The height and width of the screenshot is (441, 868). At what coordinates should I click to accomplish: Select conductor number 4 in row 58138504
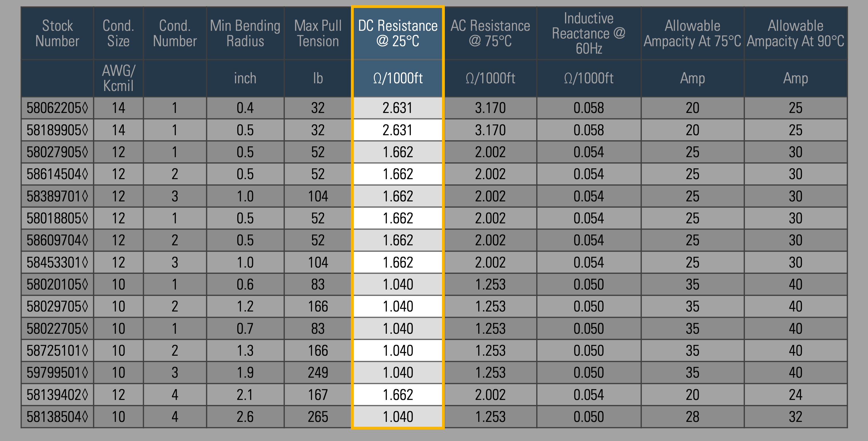174,417
